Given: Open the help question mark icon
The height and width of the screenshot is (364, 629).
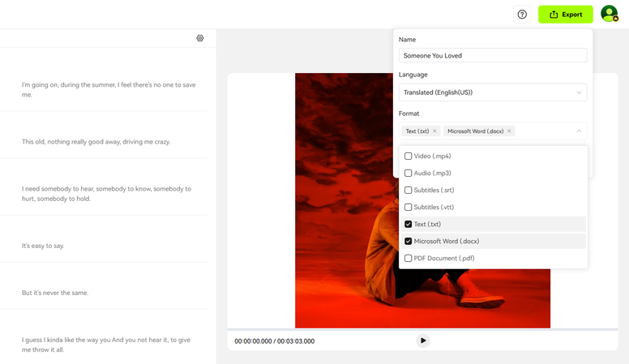Looking at the screenshot, I should point(522,15).
